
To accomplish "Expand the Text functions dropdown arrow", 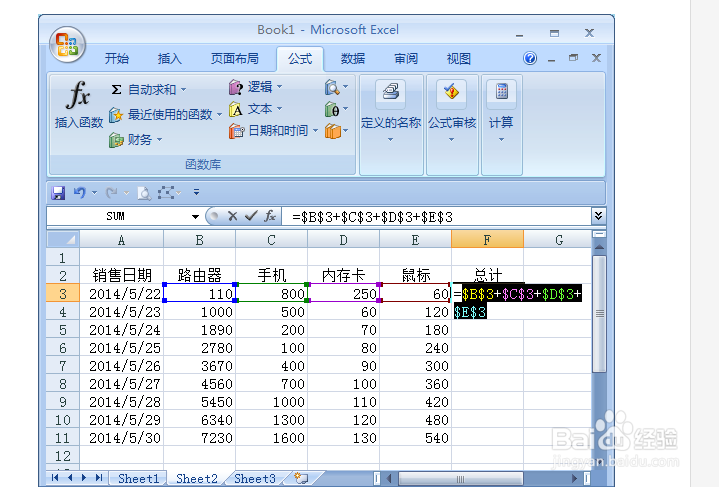I will (279, 109).
